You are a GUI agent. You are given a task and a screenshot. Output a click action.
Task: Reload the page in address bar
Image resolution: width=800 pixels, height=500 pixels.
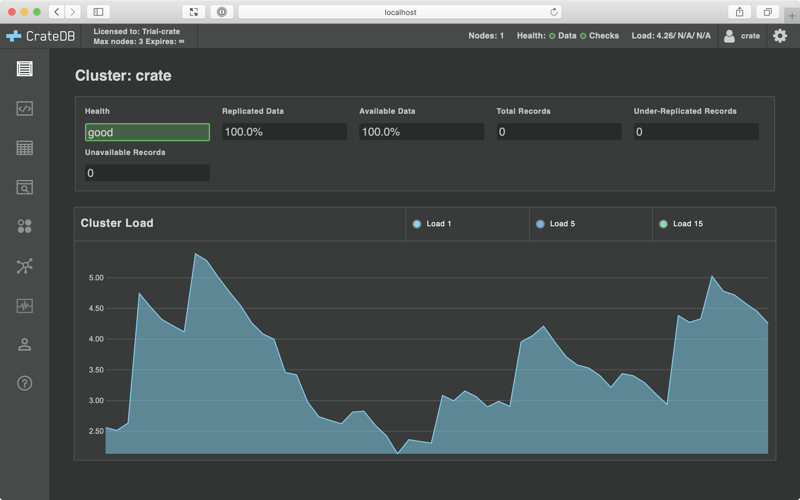point(554,12)
